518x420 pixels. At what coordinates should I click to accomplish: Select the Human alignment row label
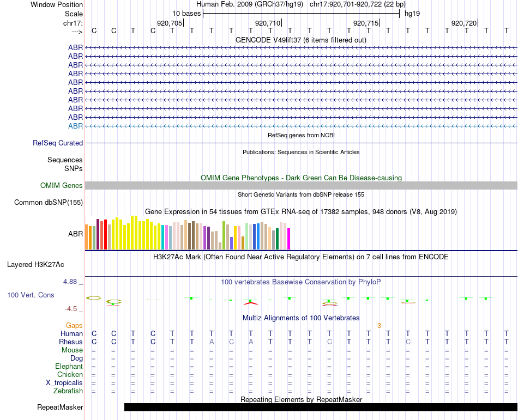(71, 333)
